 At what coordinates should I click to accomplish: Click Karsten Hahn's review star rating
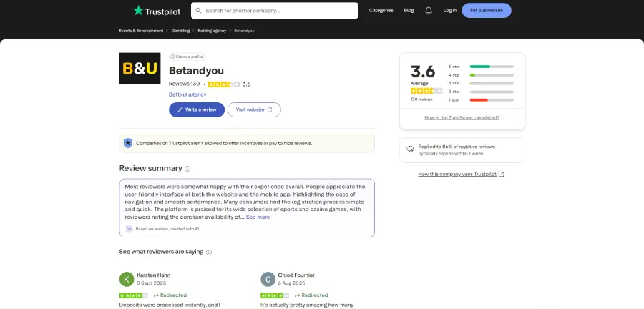point(134,295)
